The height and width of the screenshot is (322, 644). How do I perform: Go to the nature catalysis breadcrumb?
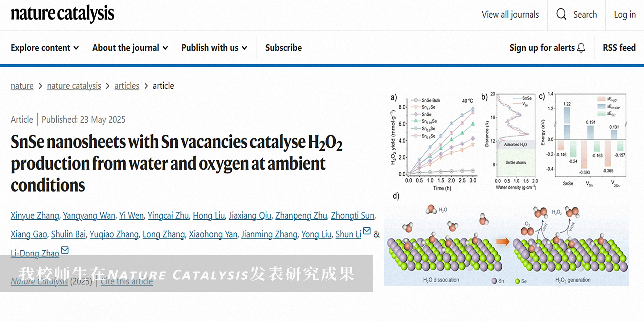click(x=74, y=86)
